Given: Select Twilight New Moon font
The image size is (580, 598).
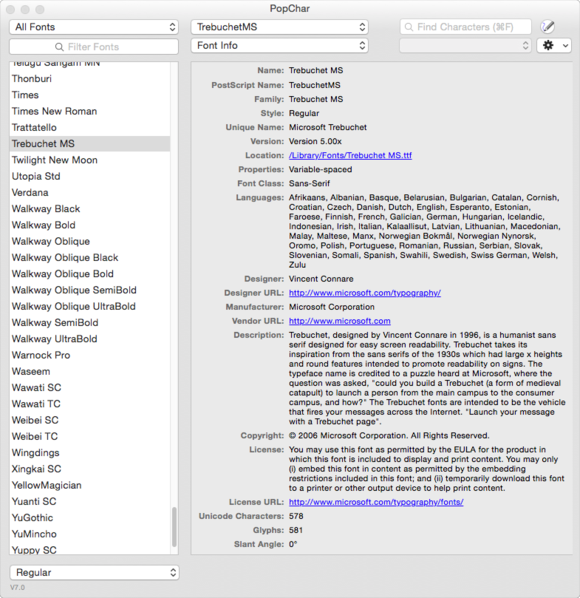Looking at the screenshot, I should 90,160.
